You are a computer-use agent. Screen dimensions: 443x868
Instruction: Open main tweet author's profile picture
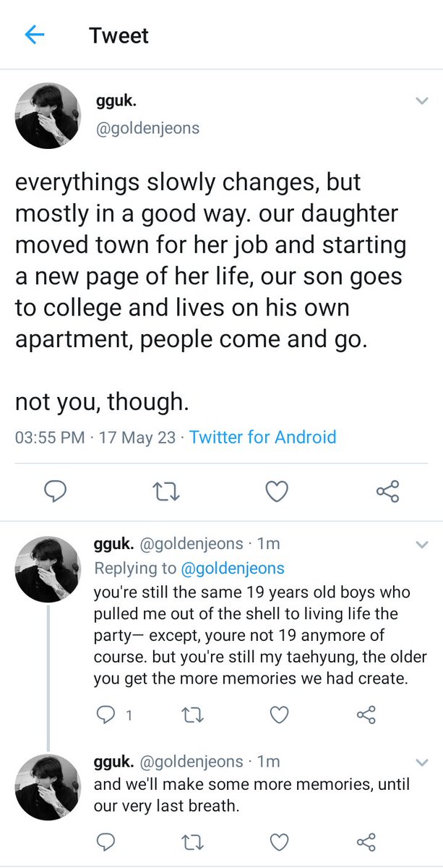point(48,116)
